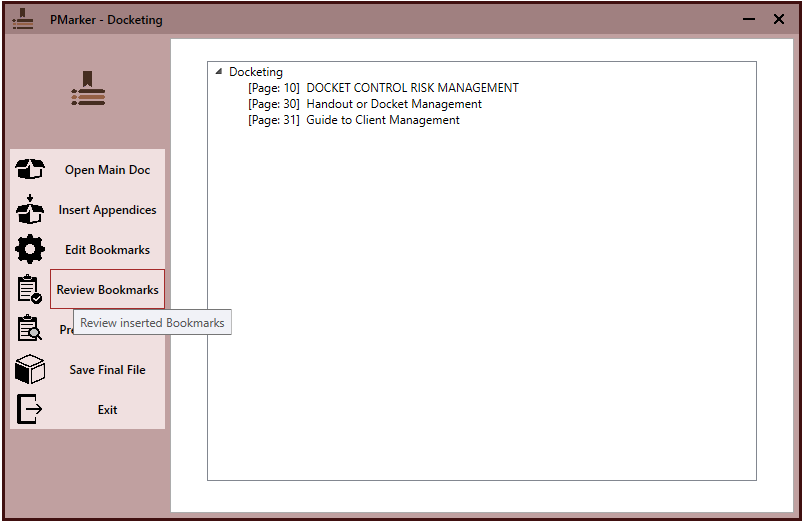Image resolution: width=803 pixels, height=522 pixels.
Task: Click the PMarker title bar app icon
Action: (x=23, y=19)
